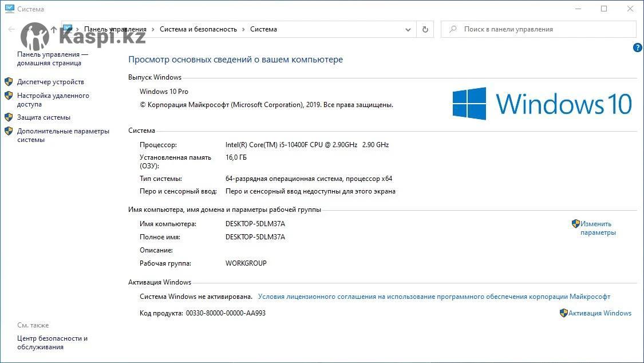Open the help question mark icon

click(x=638, y=48)
